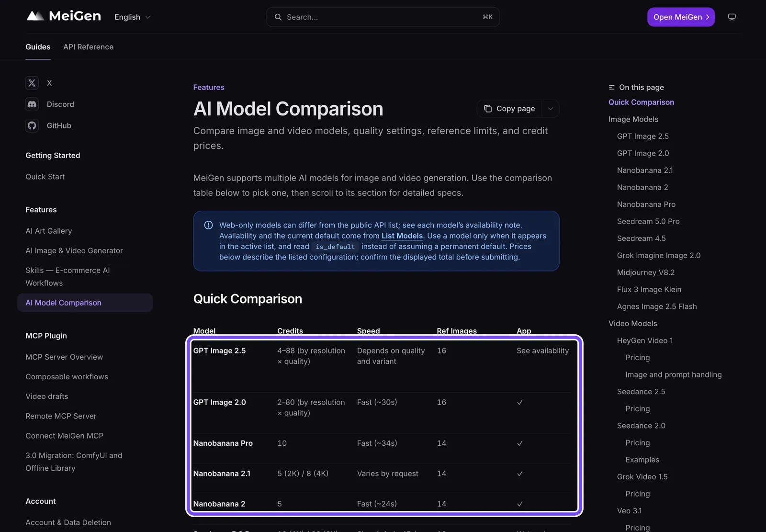Jump to HeyGen Video 1 outline entry
The image size is (766, 532).
click(x=645, y=340)
